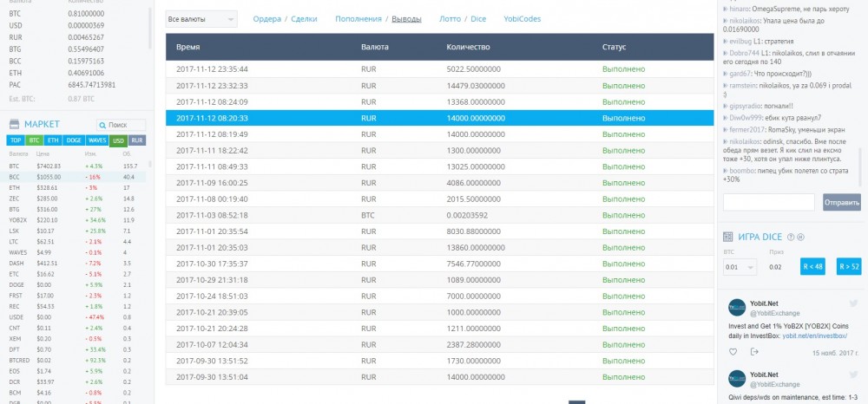Click the Yobit.Net avatar on Qiwi tweet
Image resolution: width=868 pixels, height=404 pixels.
point(735,378)
